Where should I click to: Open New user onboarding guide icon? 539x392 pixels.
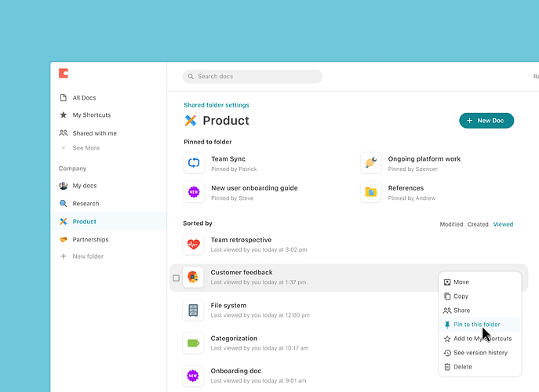[194, 192]
